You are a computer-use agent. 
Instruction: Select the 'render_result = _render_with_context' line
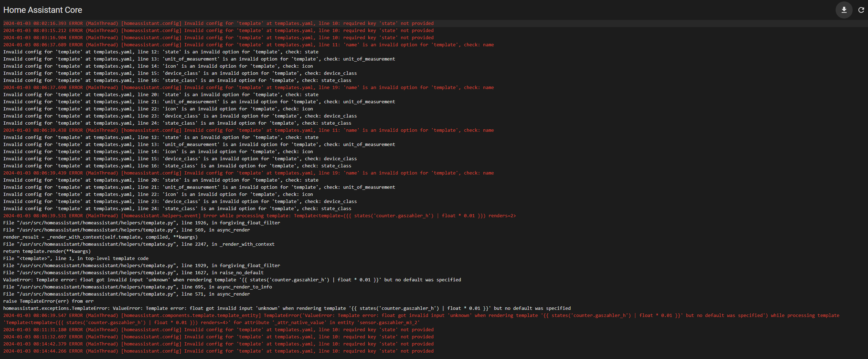tap(100, 237)
